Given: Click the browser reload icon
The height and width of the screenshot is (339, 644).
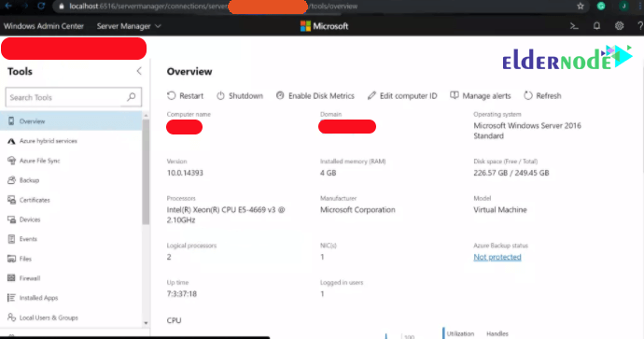Looking at the screenshot, I should (41, 7).
